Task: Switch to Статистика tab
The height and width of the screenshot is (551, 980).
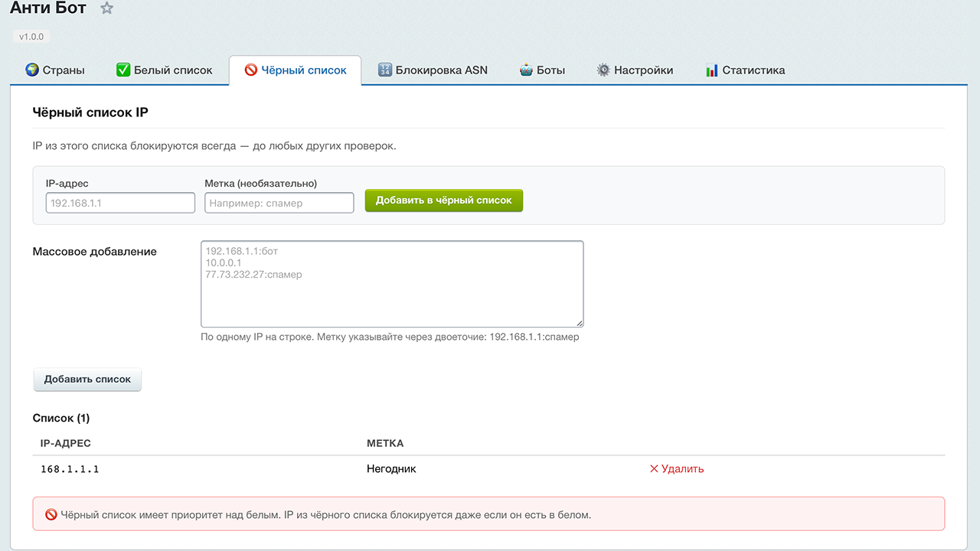Action: 745,70
